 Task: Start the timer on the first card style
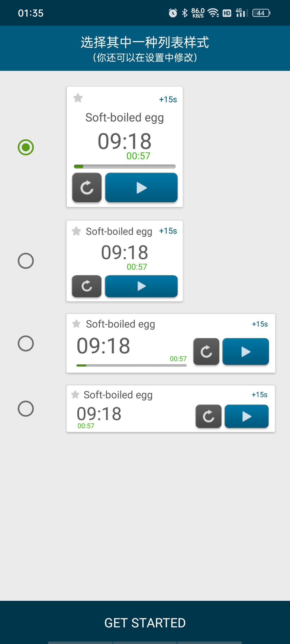click(x=141, y=187)
